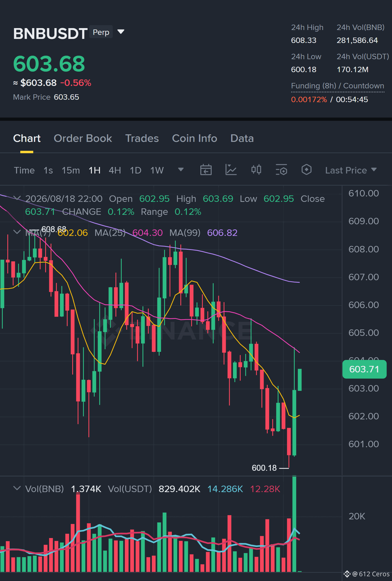The image size is (392, 581).
Task: Select the 15m time interval
Action: pos(71,170)
